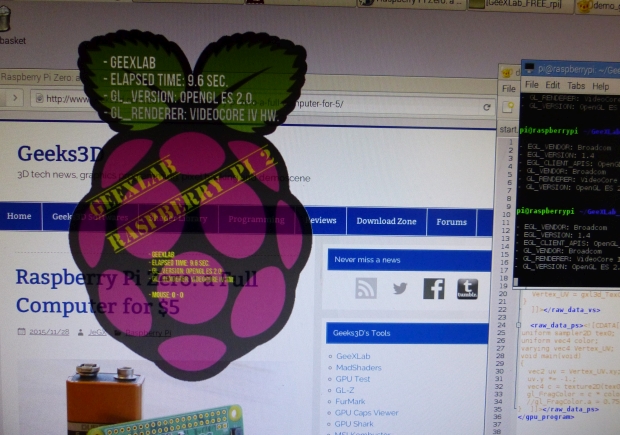Open the GPU Test tool link
This screenshot has height=435, width=620.
(353, 379)
